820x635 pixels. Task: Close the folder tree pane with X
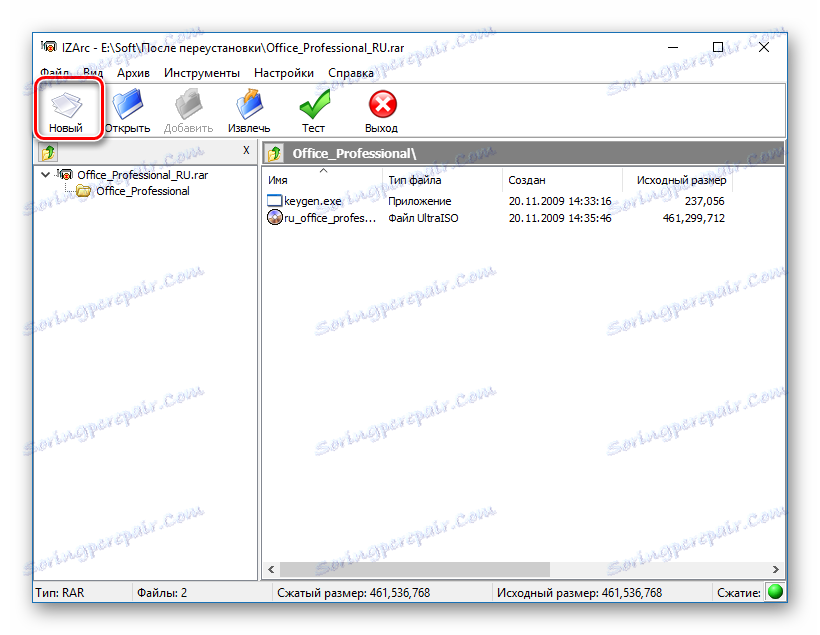coord(246,151)
